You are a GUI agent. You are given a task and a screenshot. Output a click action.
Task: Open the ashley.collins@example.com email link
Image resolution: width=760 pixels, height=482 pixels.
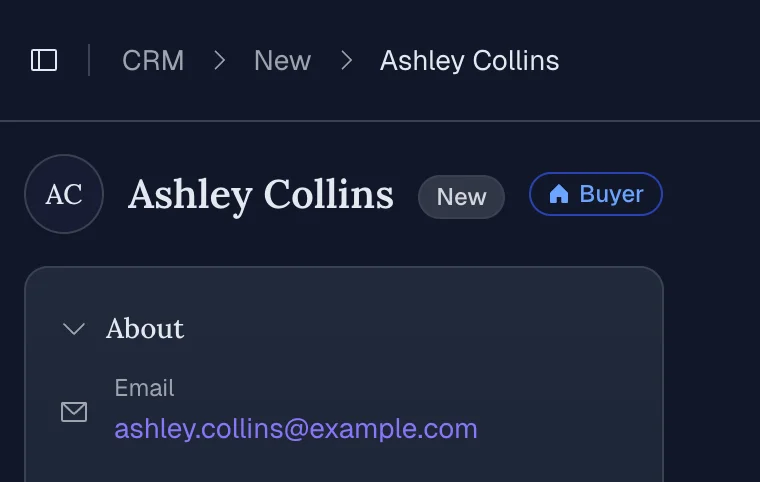(296, 429)
